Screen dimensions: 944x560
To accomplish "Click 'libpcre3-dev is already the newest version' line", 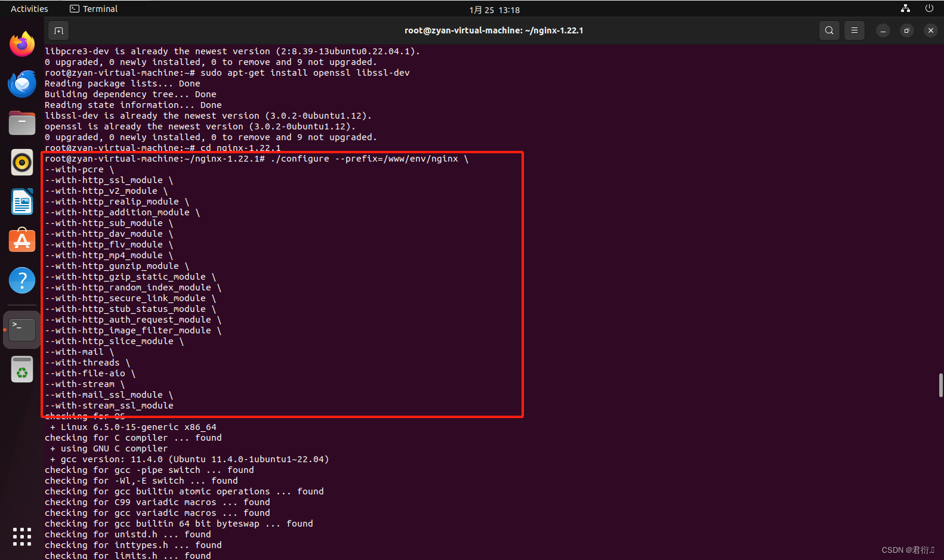I will point(233,51).
